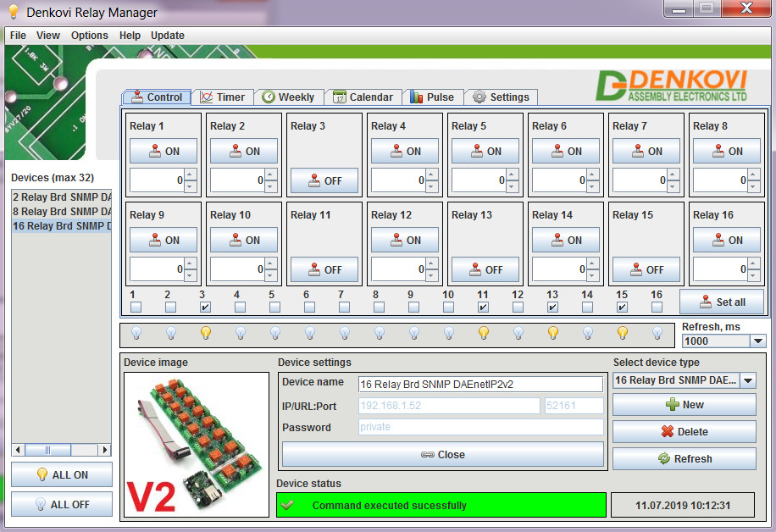776x532 pixels.
Task: Switch all relays on with ALL ON
Action: pos(62,474)
